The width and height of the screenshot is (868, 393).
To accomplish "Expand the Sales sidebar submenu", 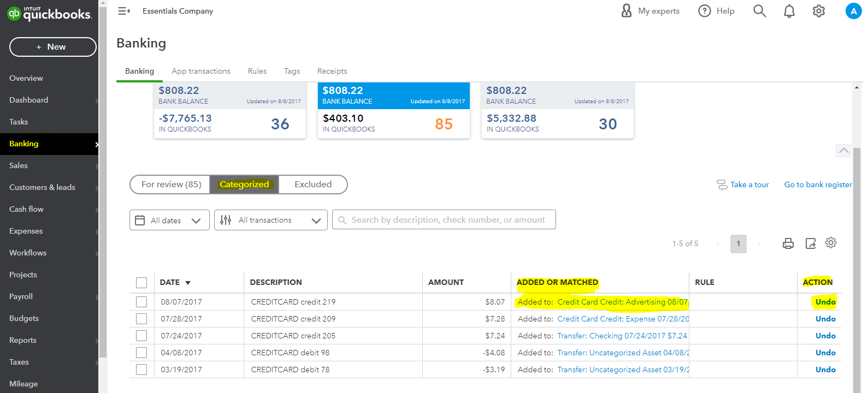I will [97, 166].
